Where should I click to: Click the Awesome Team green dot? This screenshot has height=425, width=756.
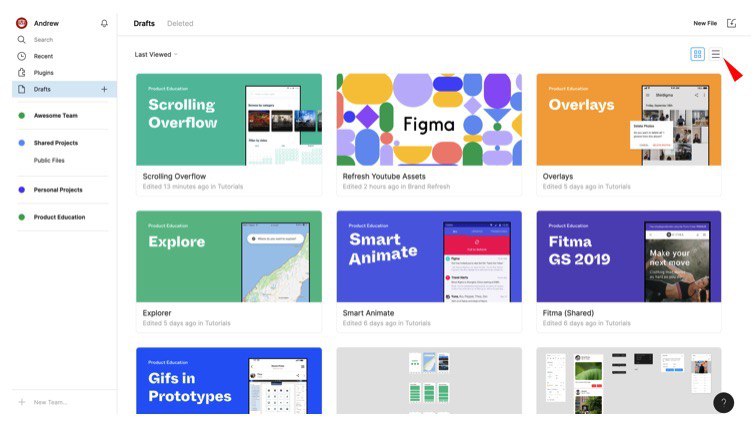click(x=22, y=116)
